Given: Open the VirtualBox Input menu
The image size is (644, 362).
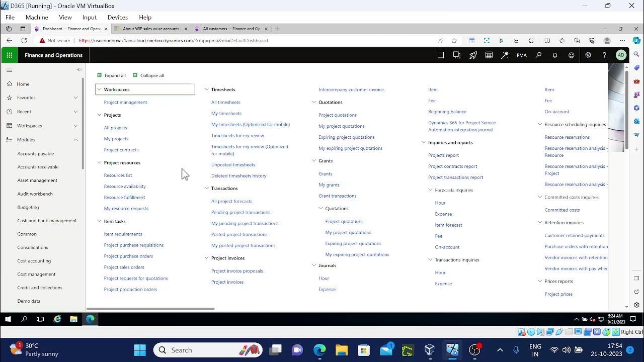Looking at the screenshot, I should 89,17.
